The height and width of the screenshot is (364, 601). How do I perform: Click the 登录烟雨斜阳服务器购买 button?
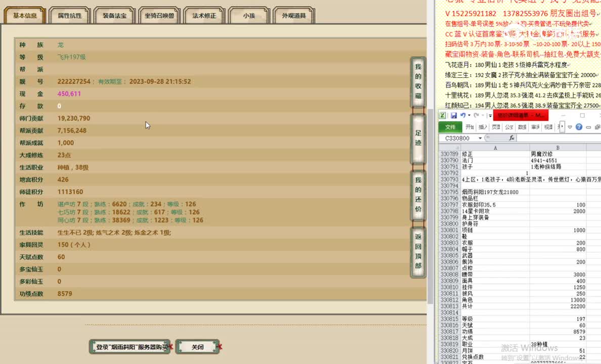point(129,347)
